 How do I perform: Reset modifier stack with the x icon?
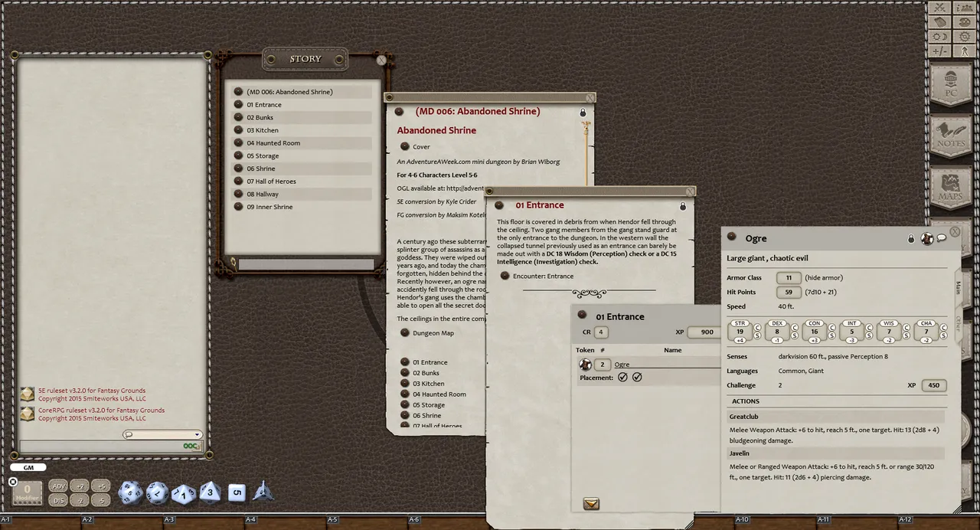pyautogui.click(x=13, y=482)
